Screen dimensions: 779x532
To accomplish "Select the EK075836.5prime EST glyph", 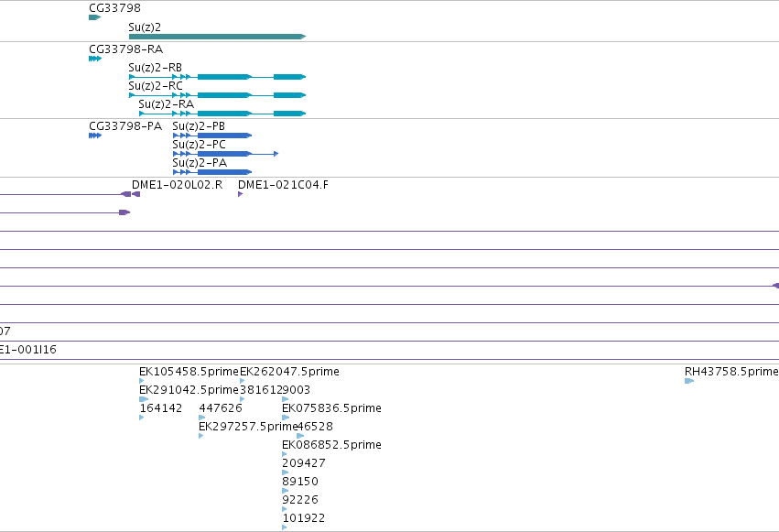I will [x=286, y=418].
